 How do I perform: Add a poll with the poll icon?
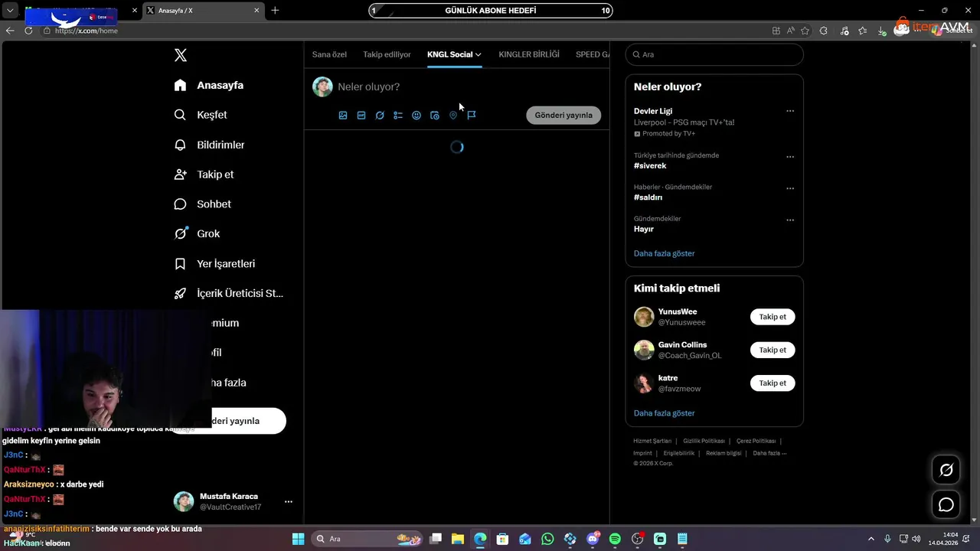[398, 116]
